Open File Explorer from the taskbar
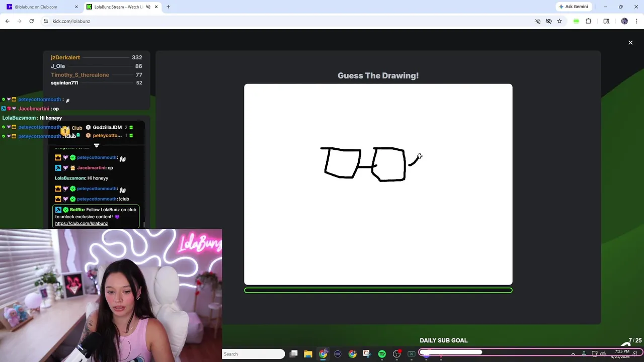644x362 pixels. coord(308,354)
